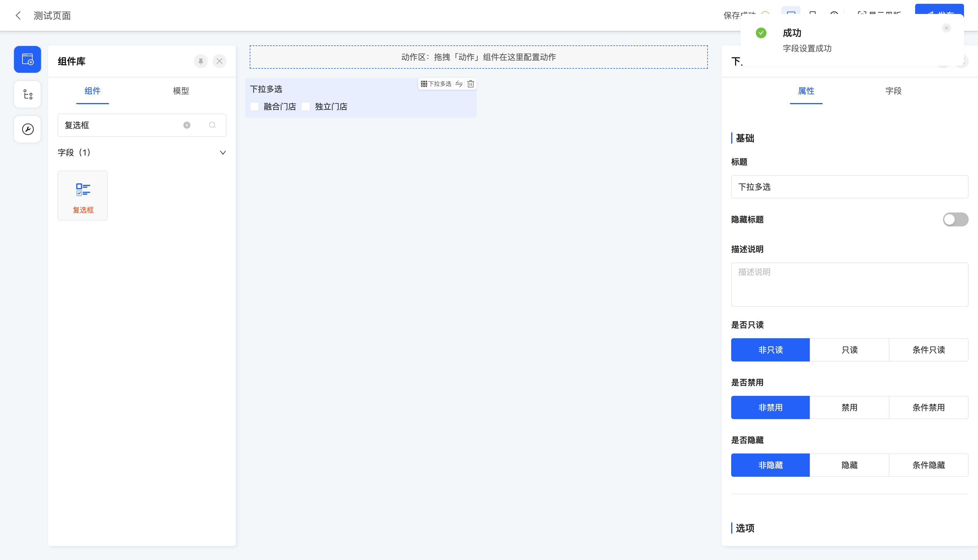The image size is (978, 560).
Task: Clear the 复选框 search text
Action: tap(187, 125)
